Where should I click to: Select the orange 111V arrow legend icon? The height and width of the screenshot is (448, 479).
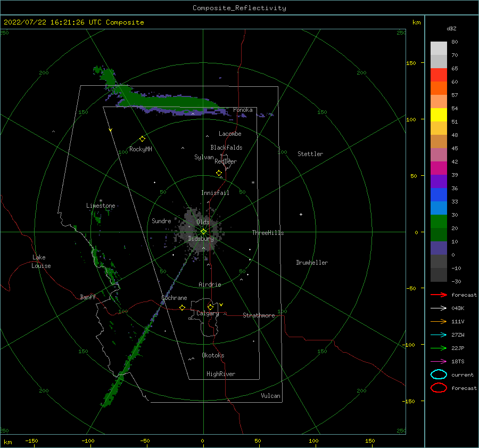[x=439, y=321]
